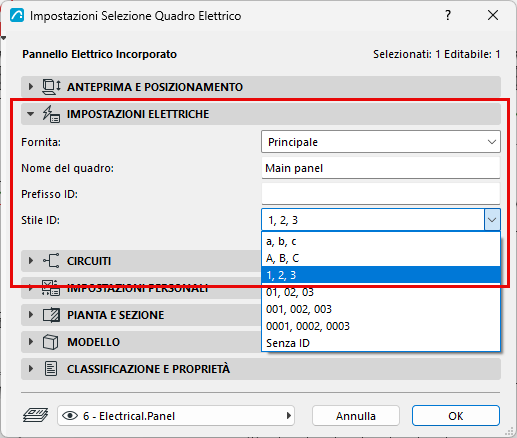The width and height of the screenshot is (517, 438).
Task: Close the dialog with the X button
Action: point(493,15)
